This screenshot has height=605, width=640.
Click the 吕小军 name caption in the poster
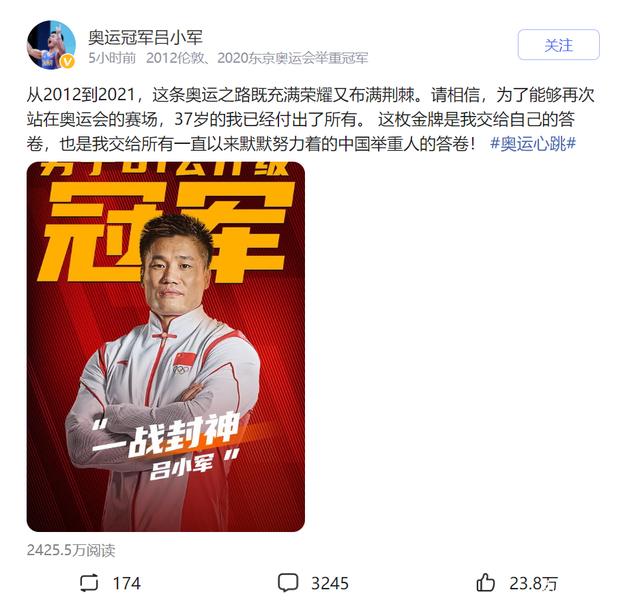click(x=181, y=467)
